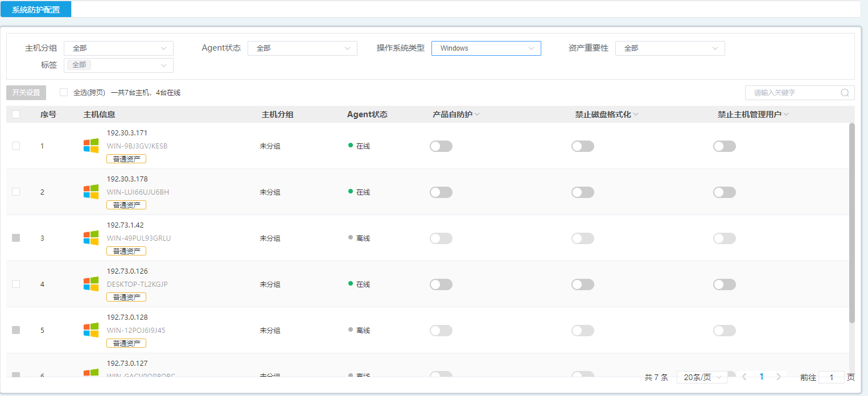Enable 禁止磁盘格式化 for host 192.30.3.178
The image size is (868, 396).
582,192
